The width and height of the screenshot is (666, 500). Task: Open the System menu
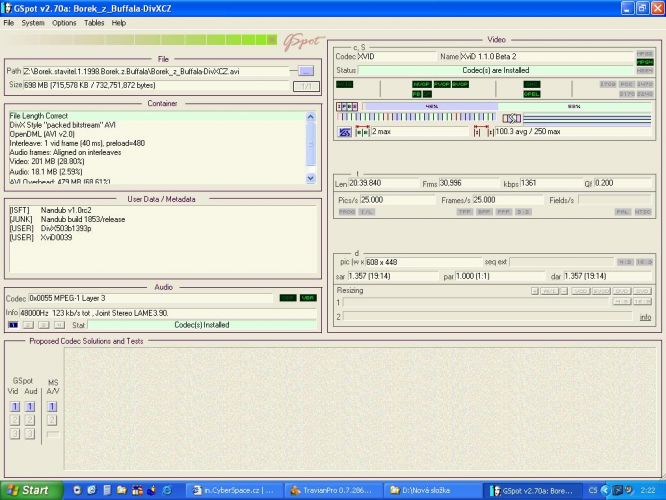coord(33,23)
